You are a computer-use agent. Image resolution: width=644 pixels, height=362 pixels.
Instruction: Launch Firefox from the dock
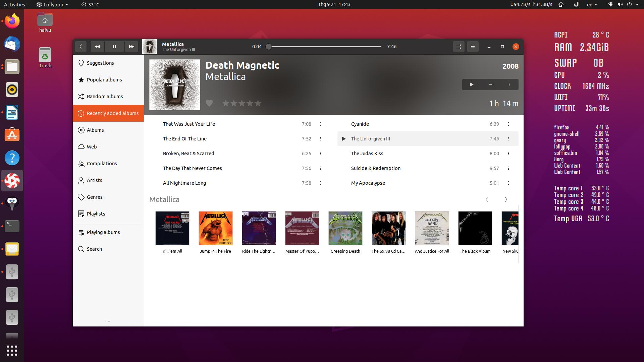12,21
